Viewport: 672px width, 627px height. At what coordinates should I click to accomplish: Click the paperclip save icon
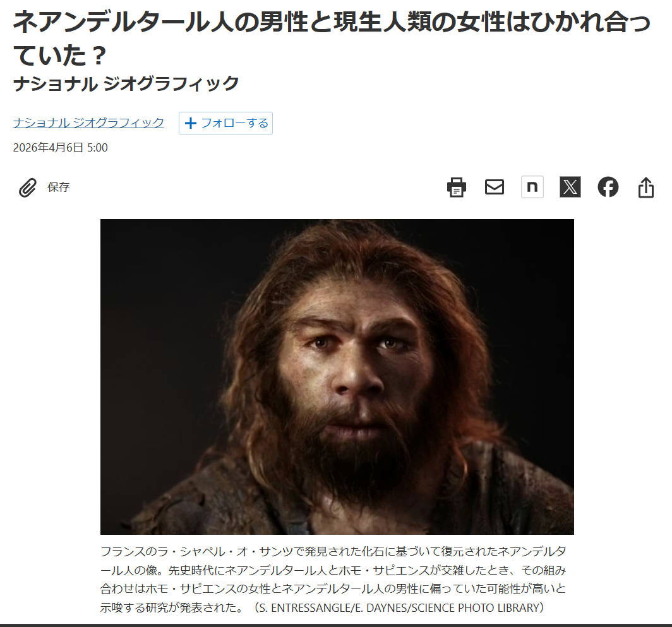(28, 188)
